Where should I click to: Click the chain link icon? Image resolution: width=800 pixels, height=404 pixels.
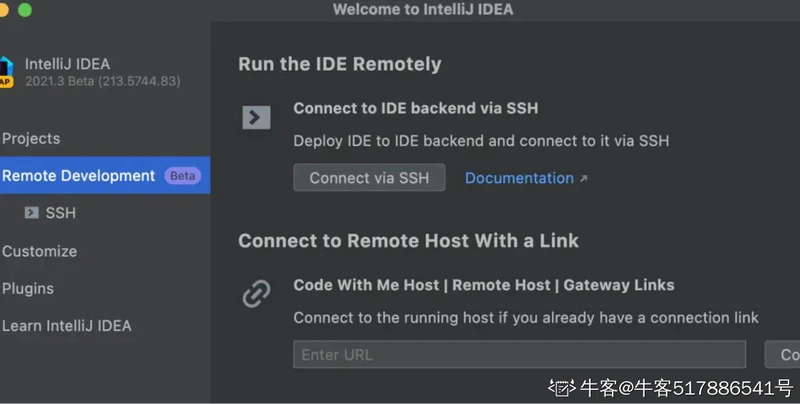[257, 293]
